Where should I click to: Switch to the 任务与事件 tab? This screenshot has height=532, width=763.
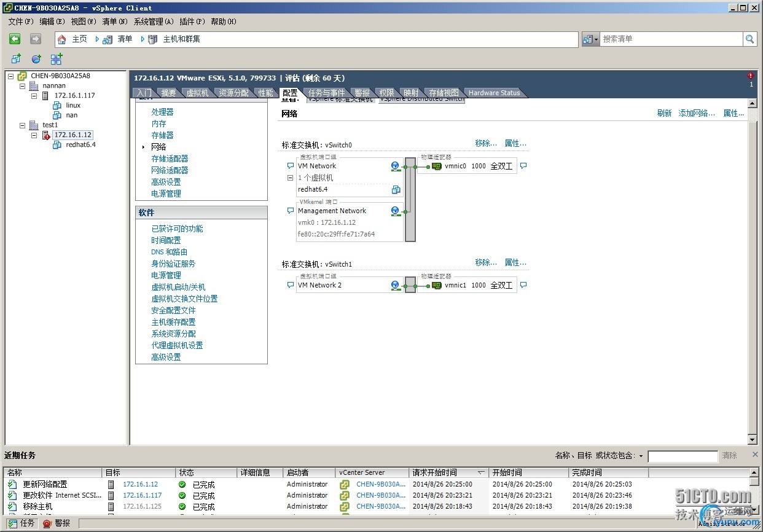click(326, 93)
